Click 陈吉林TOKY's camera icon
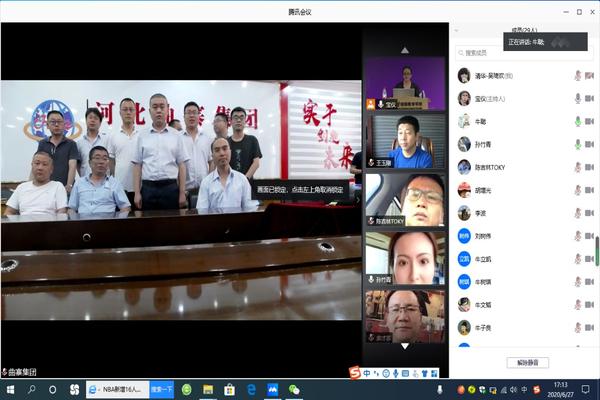 click(589, 167)
